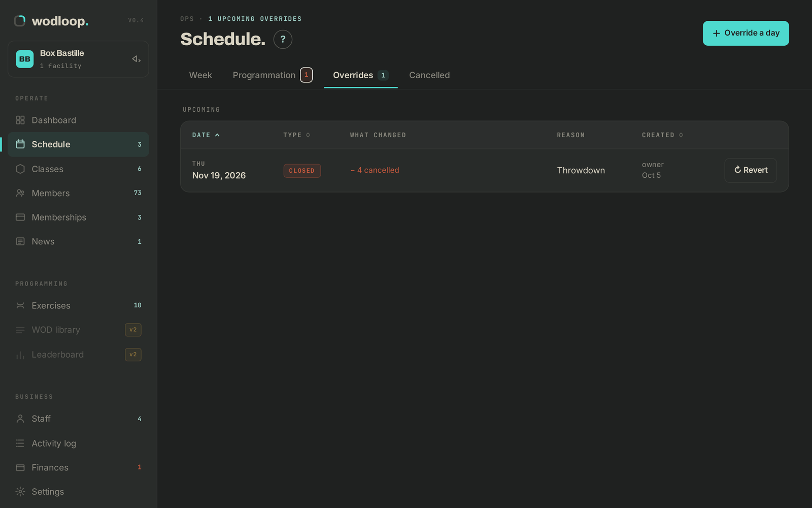Click the WOD library list icon
812x508 pixels.
[20, 330]
